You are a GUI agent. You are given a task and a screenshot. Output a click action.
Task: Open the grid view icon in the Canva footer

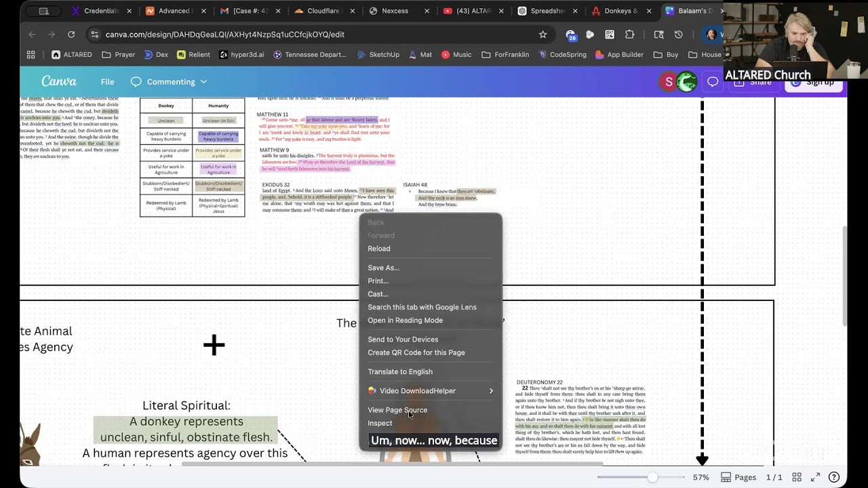(x=797, y=477)
